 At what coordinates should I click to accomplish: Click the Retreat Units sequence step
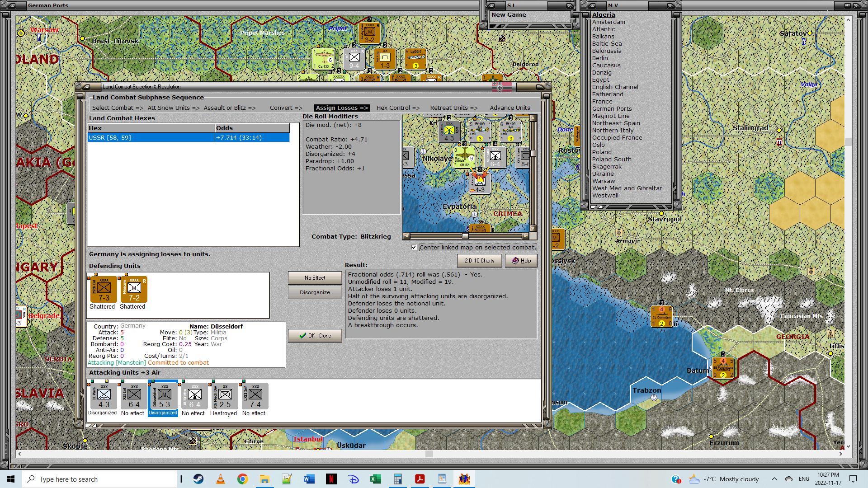(453, 108)
